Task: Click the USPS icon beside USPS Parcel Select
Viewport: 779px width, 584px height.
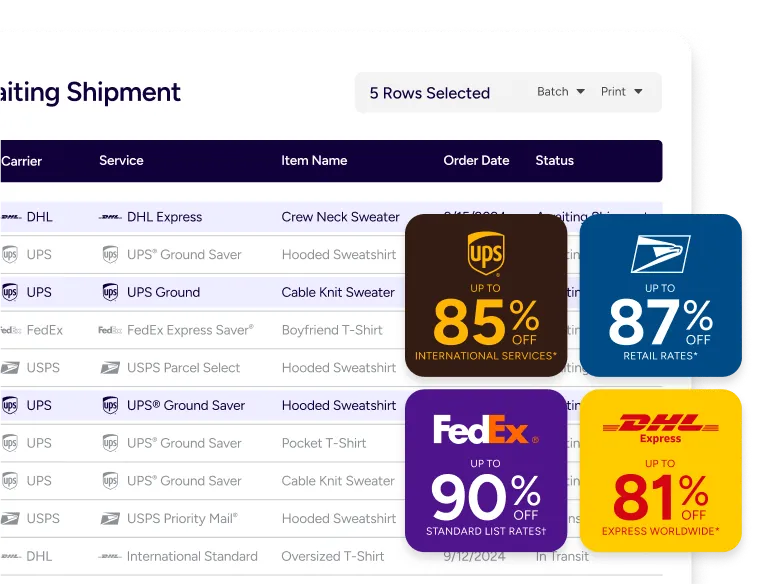Action: point(110,368)
